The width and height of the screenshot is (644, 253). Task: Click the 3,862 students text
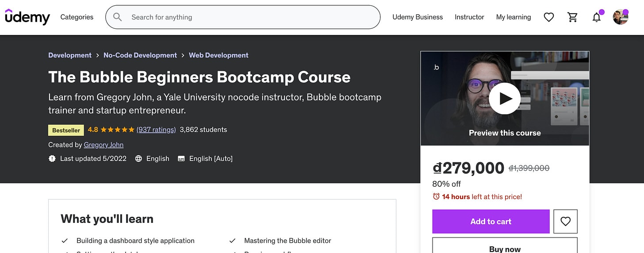[203, 130]
